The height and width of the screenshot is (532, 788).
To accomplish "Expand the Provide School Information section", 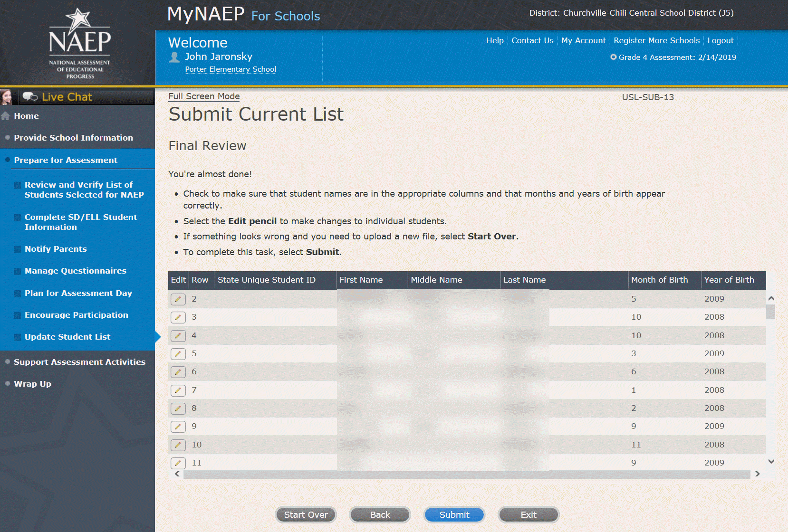I will (73, 138).
